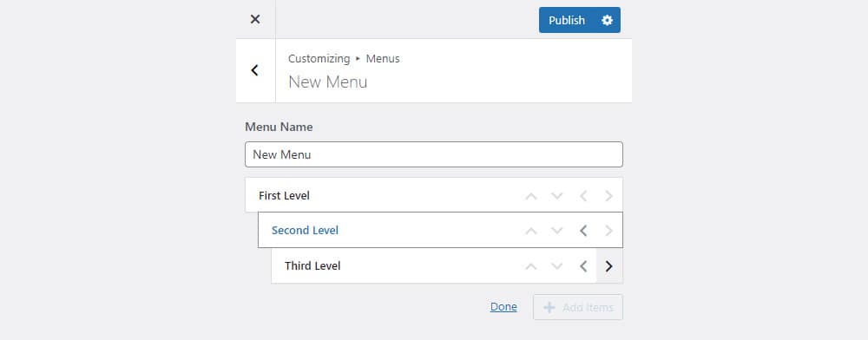Open publish settings gear icon

coord(608,20)
